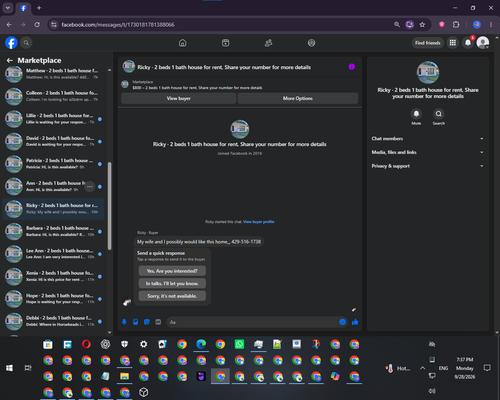Send quick response 'In talks. I'll let you know.'
This screenshot has height=400, width=500.
click(x=172, y=283)
